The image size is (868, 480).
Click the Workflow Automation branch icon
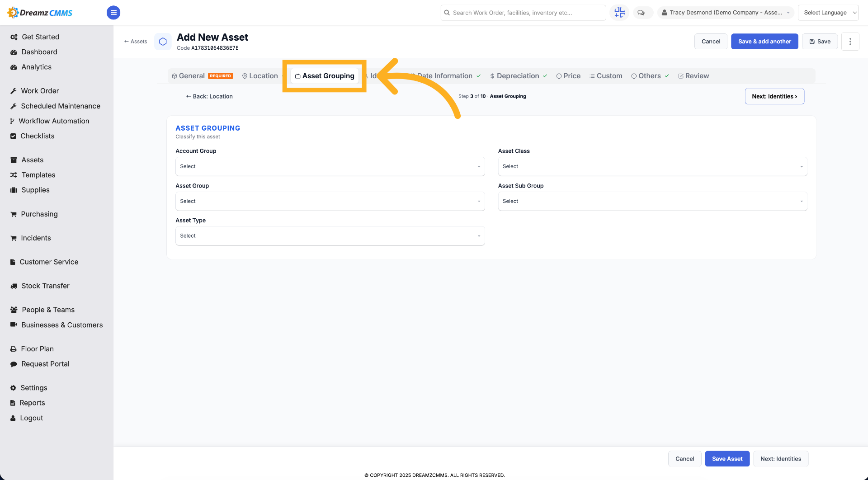[x=12, y=121]
